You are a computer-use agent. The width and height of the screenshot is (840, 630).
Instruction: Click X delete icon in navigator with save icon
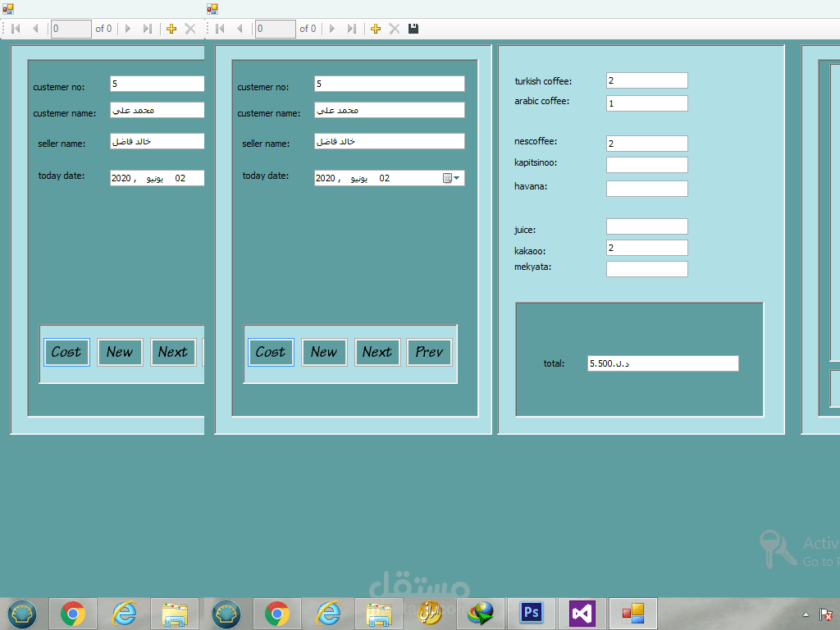click(x=395, y=29)
